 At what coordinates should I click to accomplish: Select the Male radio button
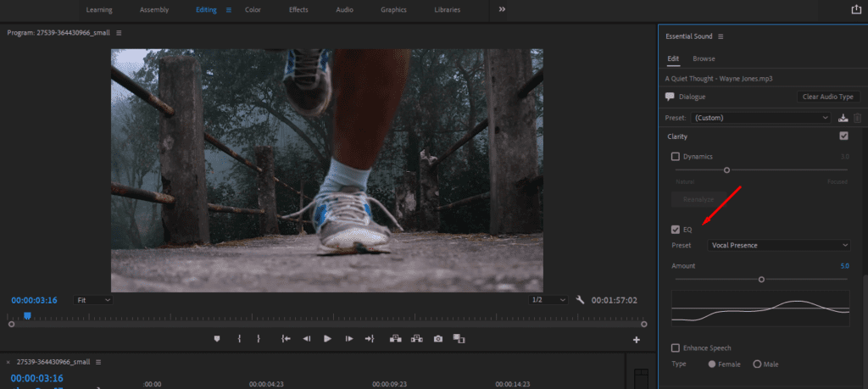point(757,364)
